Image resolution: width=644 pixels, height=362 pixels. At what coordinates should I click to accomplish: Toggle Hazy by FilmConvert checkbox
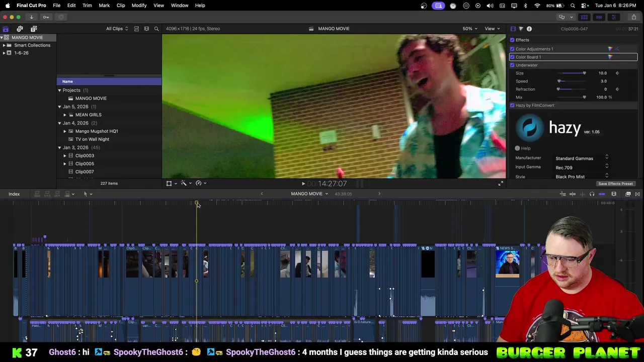click(x=512, y=105)
